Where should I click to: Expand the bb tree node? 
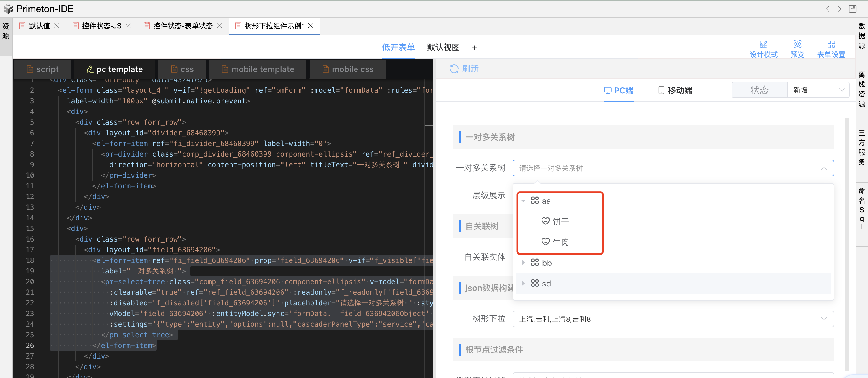(x=523, y=263)
